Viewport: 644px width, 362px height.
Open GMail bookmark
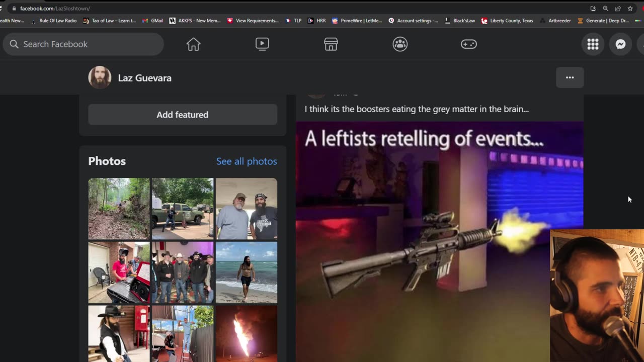[152, 21]
